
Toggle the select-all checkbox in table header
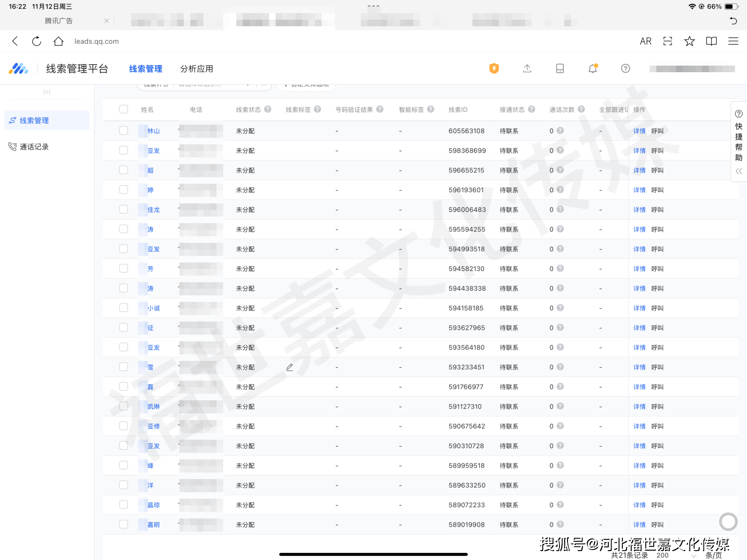pyautogui.click(x=124, y=109)
